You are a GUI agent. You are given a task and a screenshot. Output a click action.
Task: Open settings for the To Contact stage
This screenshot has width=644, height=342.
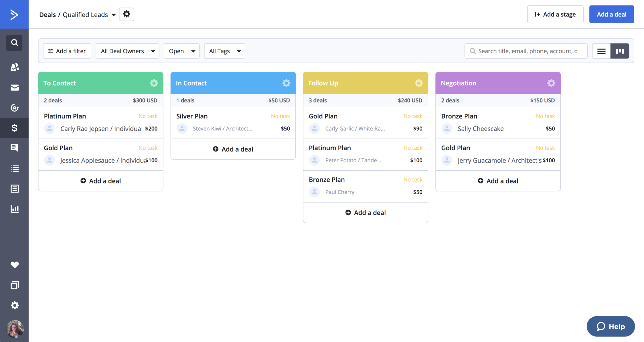154,83
